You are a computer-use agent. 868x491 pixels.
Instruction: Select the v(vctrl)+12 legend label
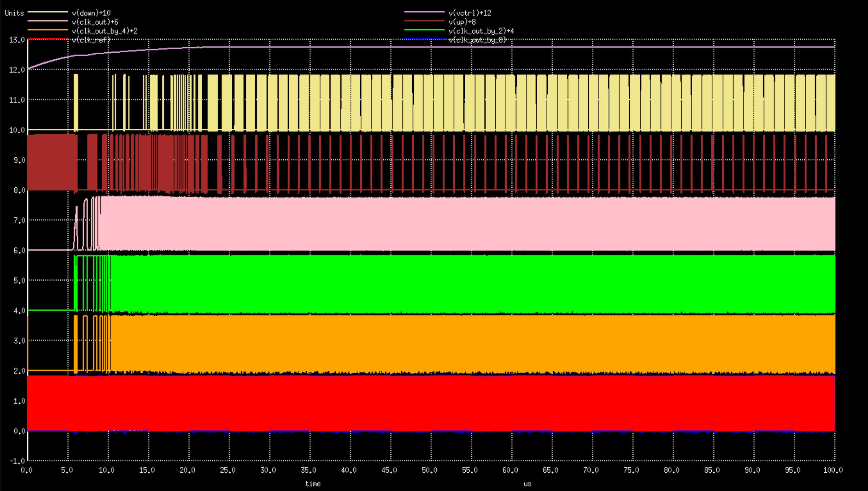[470, 13]
